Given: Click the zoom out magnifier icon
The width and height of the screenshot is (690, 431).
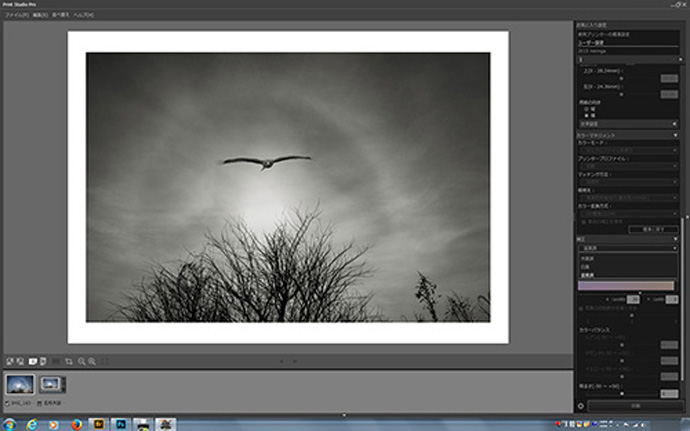Looking at the screenshot, I should click(92, 360).
